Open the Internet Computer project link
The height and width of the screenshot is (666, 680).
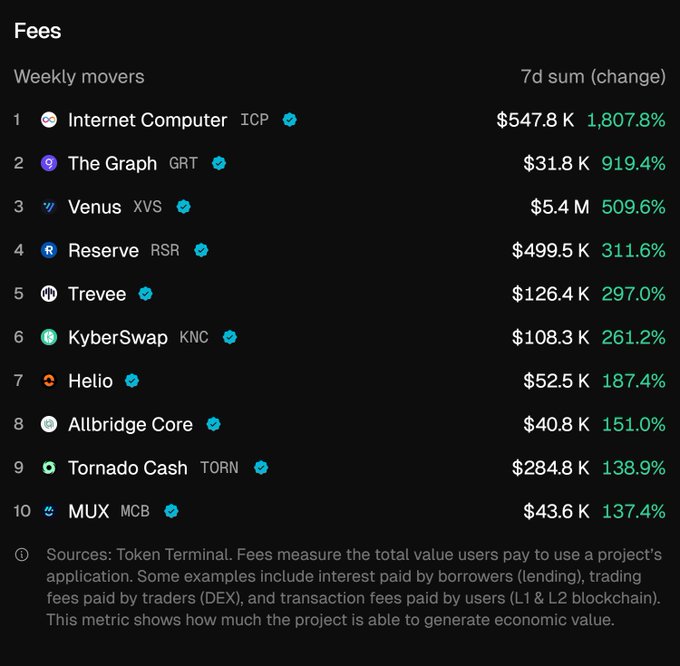(147, 120)
